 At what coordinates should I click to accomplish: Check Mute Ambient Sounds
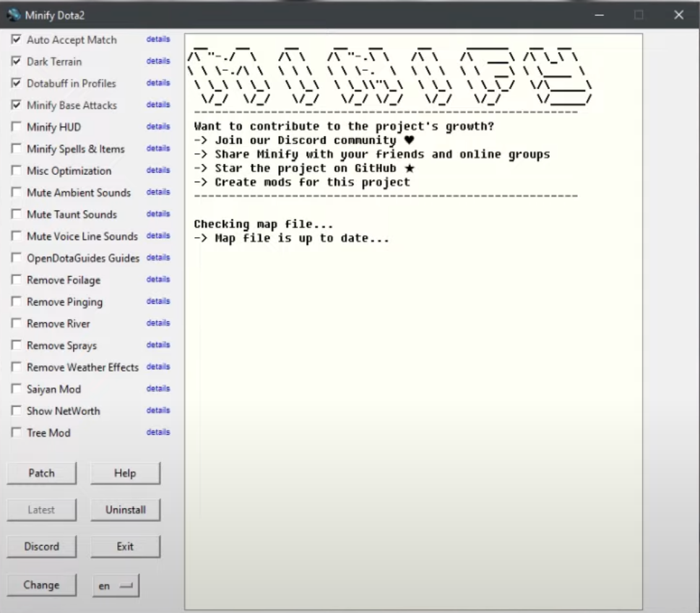(x=16, y=192)
